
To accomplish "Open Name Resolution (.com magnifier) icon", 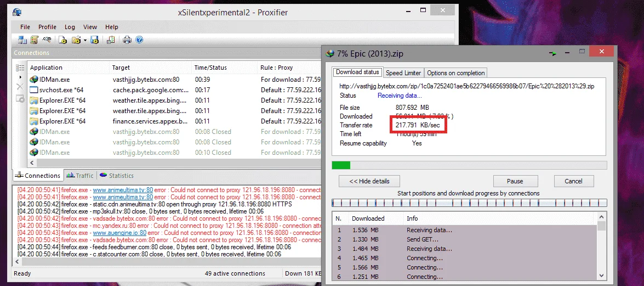I will coord(47,40).
